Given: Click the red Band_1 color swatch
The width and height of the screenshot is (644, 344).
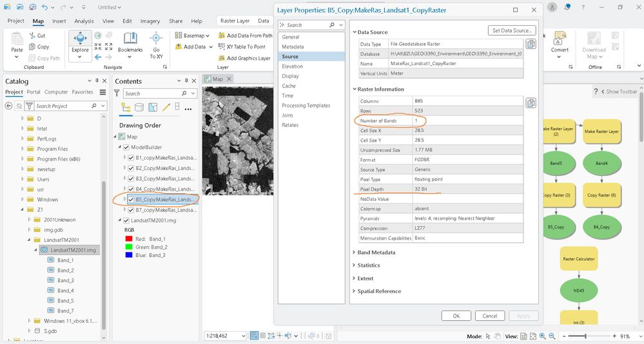Looking at the screenshot, I should (129, 238).
